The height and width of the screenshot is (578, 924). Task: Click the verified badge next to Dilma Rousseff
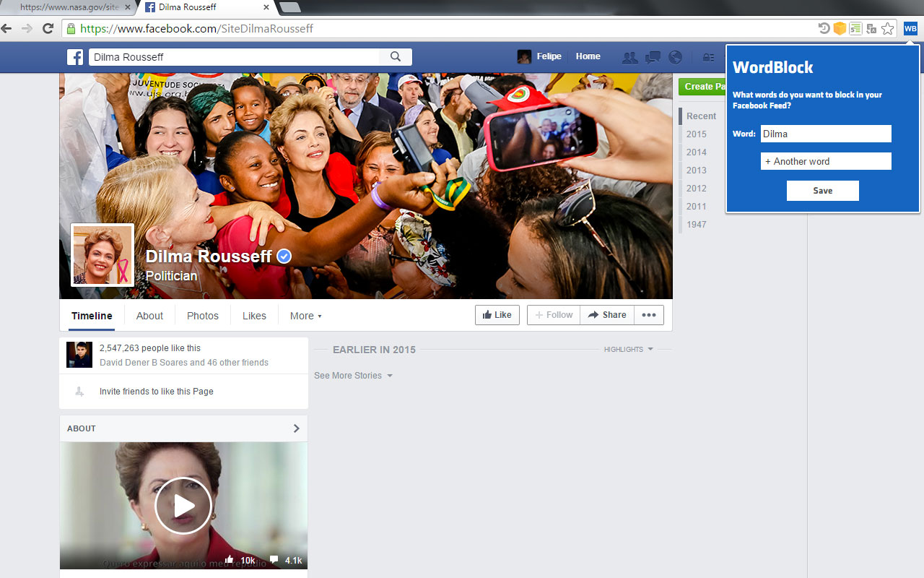284,256
